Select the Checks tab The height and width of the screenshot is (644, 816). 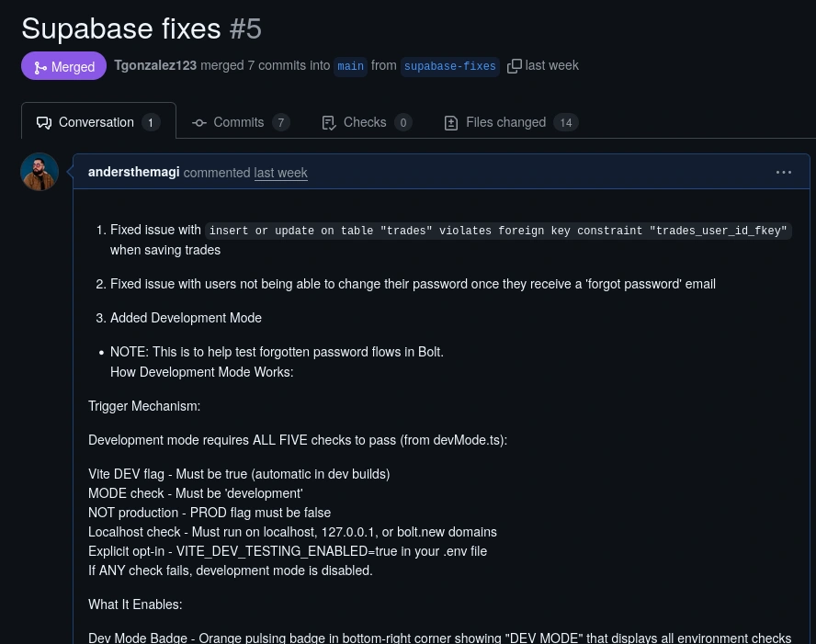coord(365,122)
